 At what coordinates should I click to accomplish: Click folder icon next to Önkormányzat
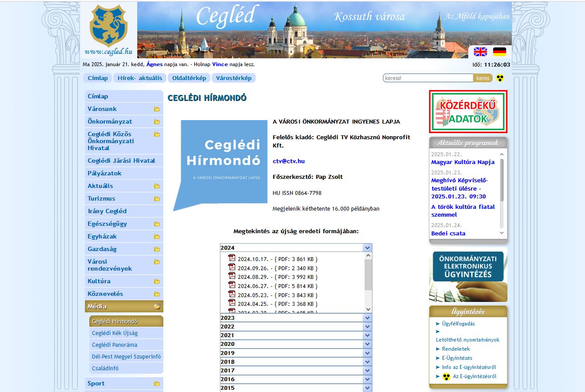click(157, 122)
